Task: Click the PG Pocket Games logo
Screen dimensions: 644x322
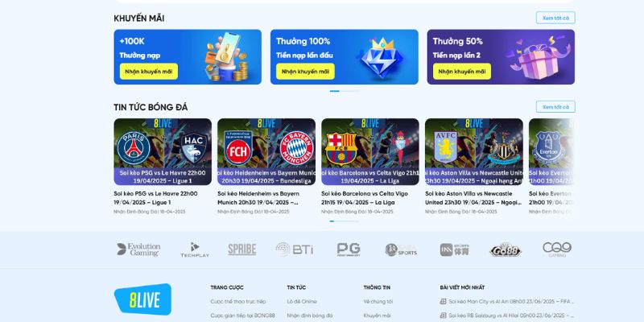Action: (349, 250)
